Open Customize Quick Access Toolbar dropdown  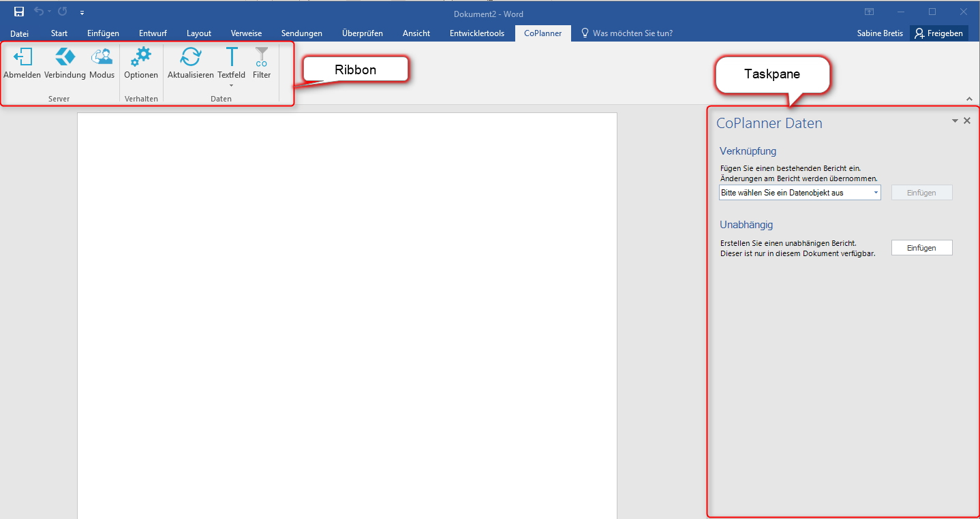[x=82, y=12]
